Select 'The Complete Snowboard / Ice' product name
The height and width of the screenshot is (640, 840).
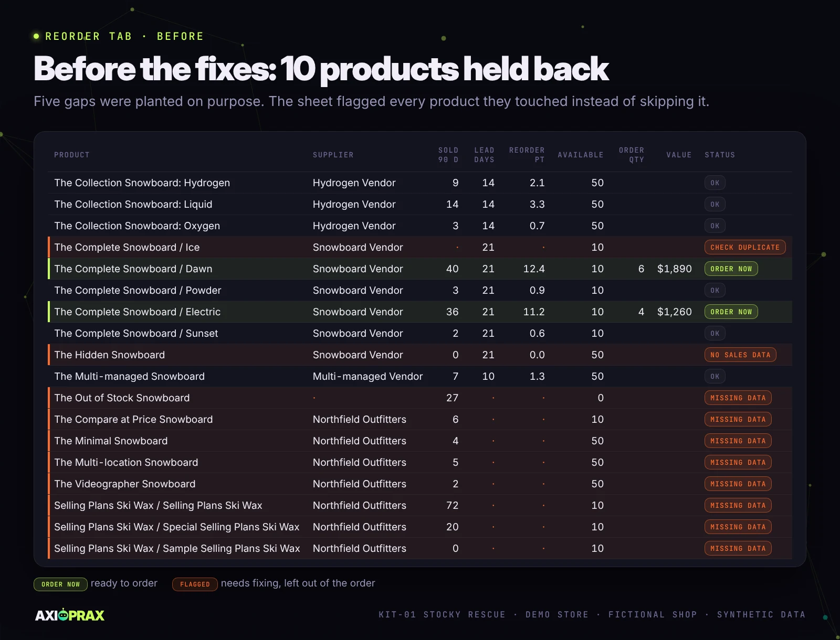coord(127,247)
